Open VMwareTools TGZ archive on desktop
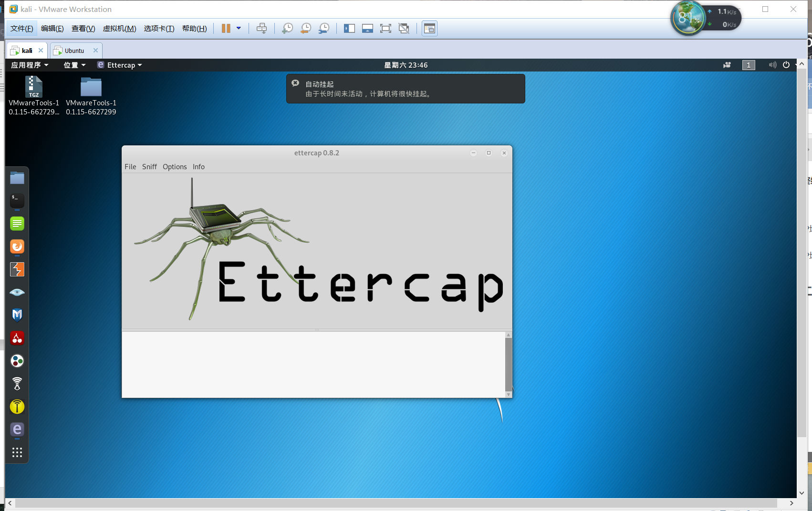 point(34,96)
